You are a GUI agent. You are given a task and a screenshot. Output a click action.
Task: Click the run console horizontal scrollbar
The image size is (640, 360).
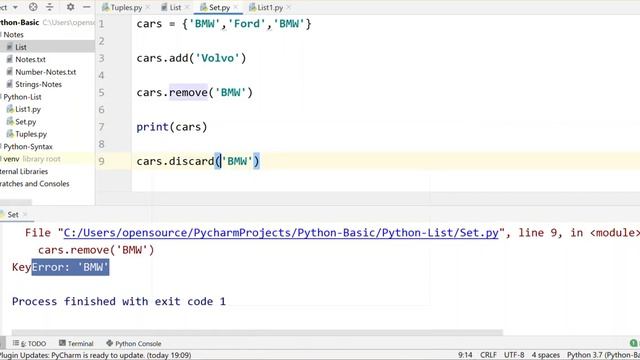pos(257,332)
